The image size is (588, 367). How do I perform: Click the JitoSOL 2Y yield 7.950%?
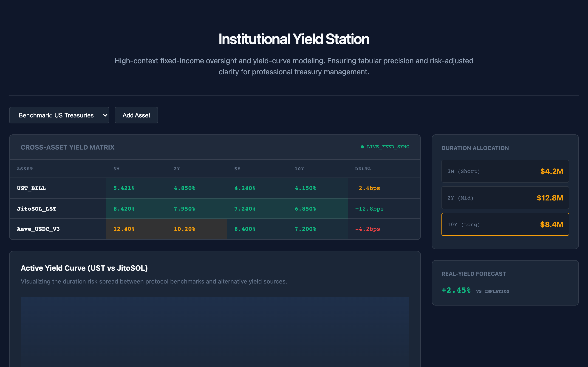184,209
